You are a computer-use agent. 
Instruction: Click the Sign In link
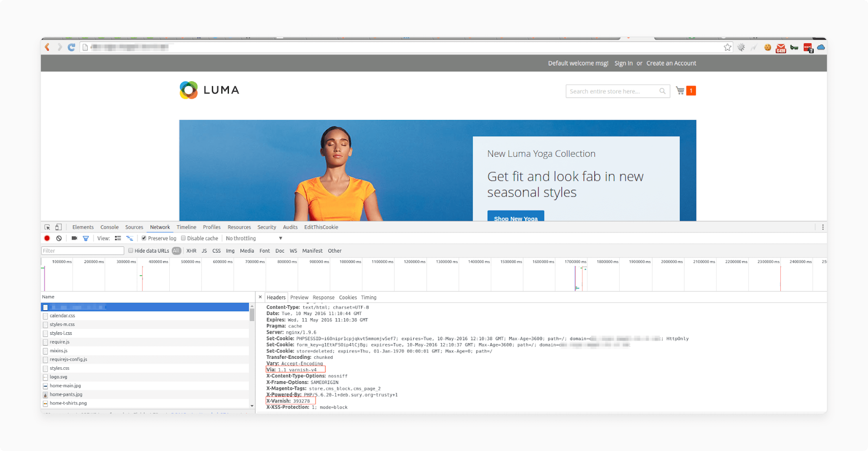pos(623,63)
